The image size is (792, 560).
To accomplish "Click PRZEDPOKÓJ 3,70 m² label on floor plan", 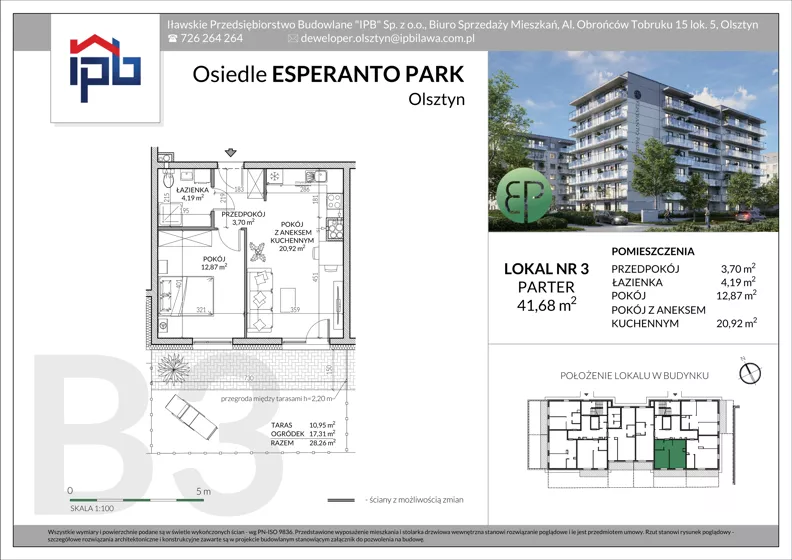I will point(243,218).
